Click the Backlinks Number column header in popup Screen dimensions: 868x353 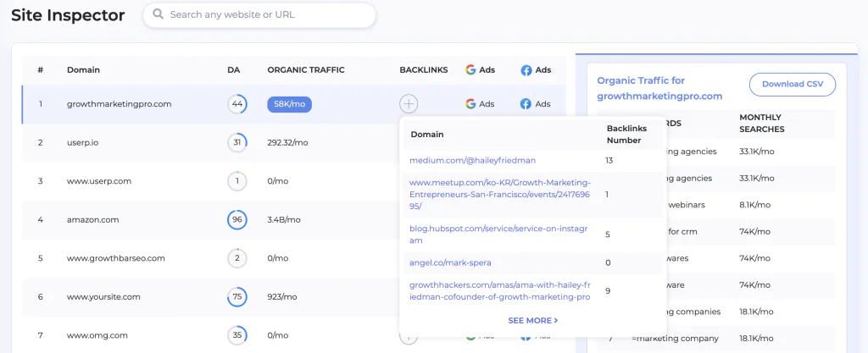(626, 135)
